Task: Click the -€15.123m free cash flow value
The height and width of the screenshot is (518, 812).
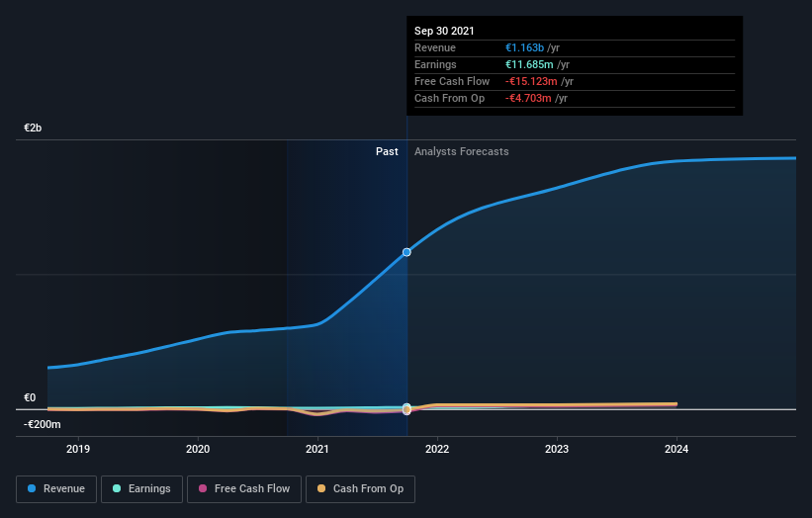Action: (531, 81)
